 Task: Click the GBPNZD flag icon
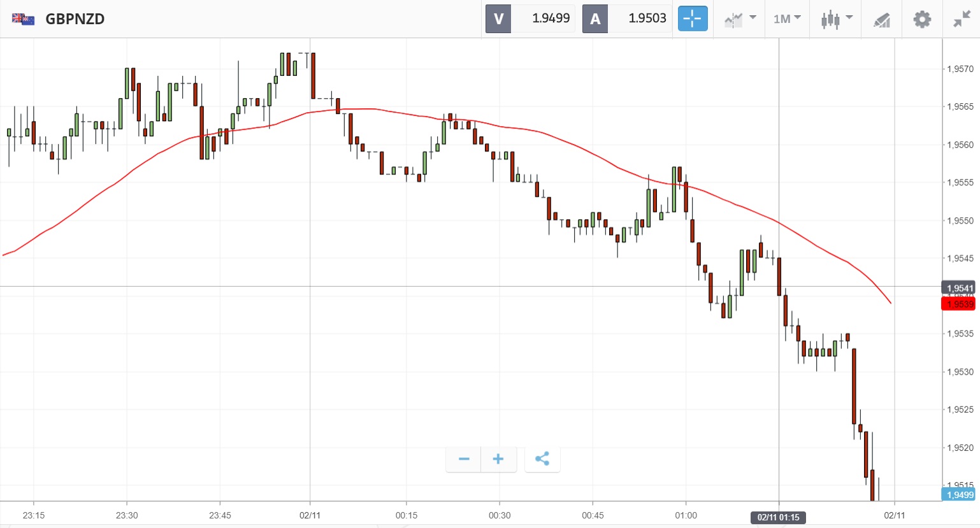tap(23, 19)
